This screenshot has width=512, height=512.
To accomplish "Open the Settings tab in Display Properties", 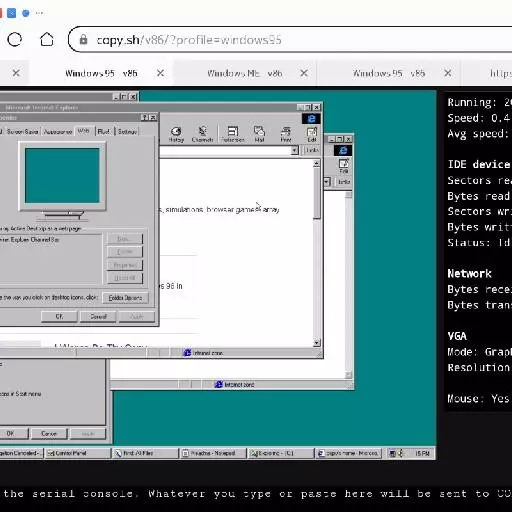I will point(127,132).
